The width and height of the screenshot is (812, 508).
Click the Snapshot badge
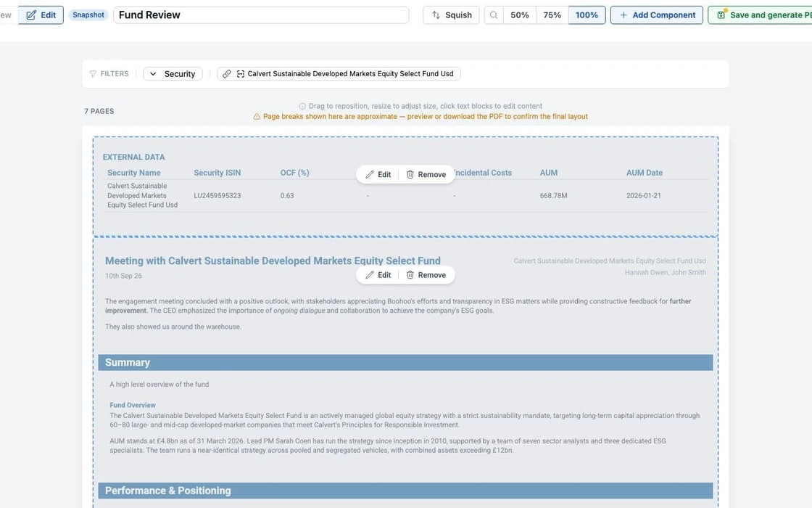pos(88,15)
